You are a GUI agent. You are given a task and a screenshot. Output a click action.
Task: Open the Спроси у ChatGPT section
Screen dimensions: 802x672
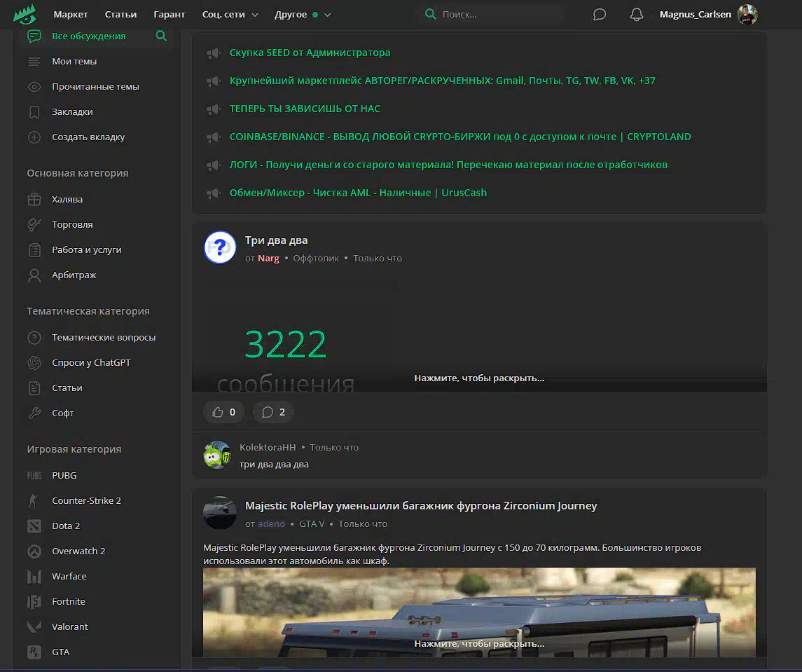91,362
